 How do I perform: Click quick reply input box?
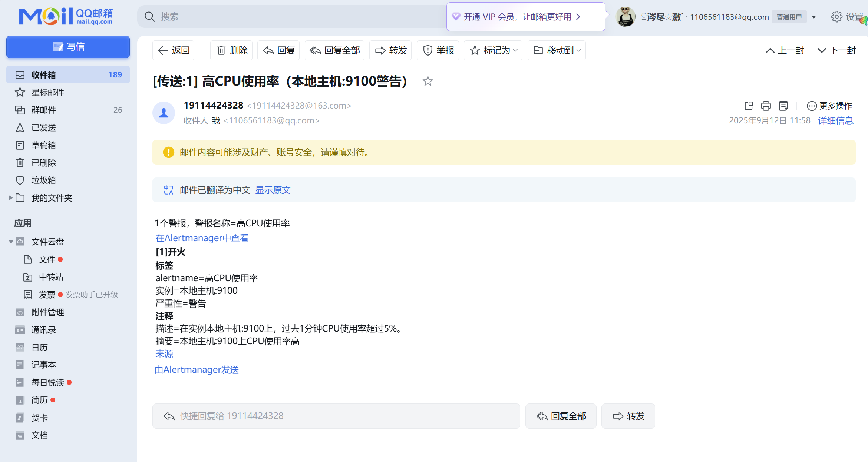(336, 416)
